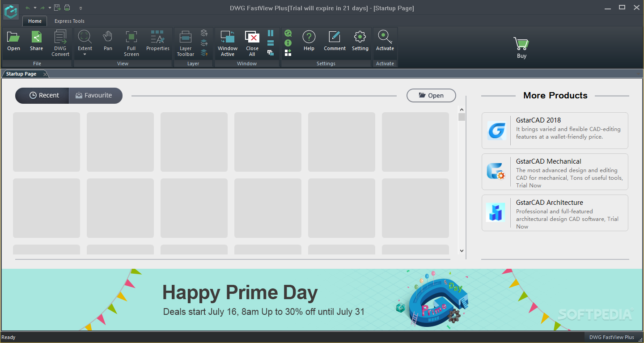Open the customize quick access toolbar dropdown

80,8
